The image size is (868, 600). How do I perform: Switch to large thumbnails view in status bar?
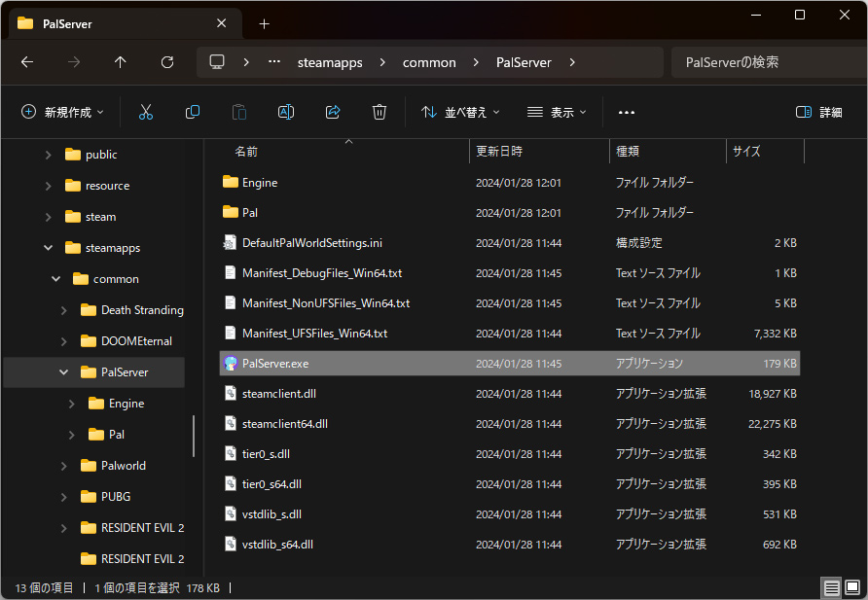click(x=852, y=587)
